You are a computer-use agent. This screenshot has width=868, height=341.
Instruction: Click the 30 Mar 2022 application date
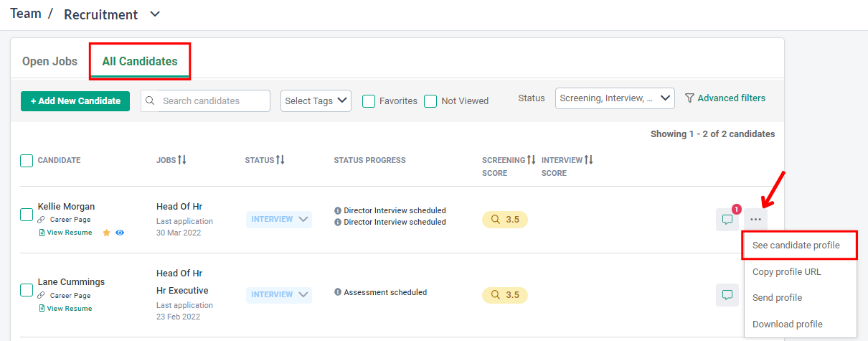coord(179,233)
